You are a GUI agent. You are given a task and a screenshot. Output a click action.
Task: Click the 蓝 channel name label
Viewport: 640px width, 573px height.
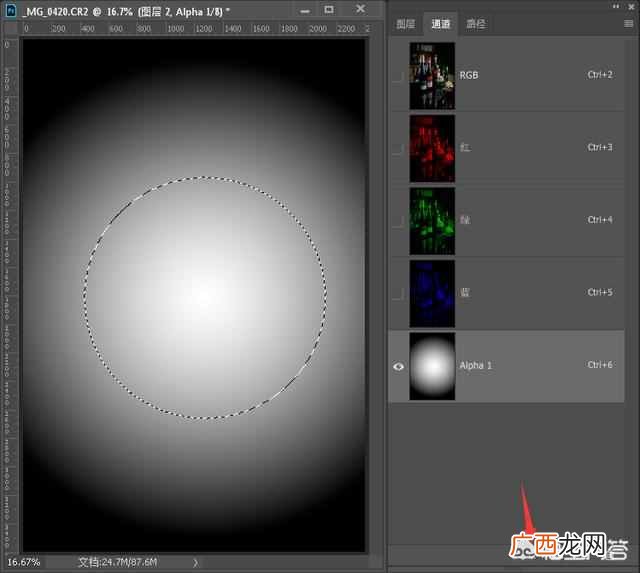(x=465, y=293)
